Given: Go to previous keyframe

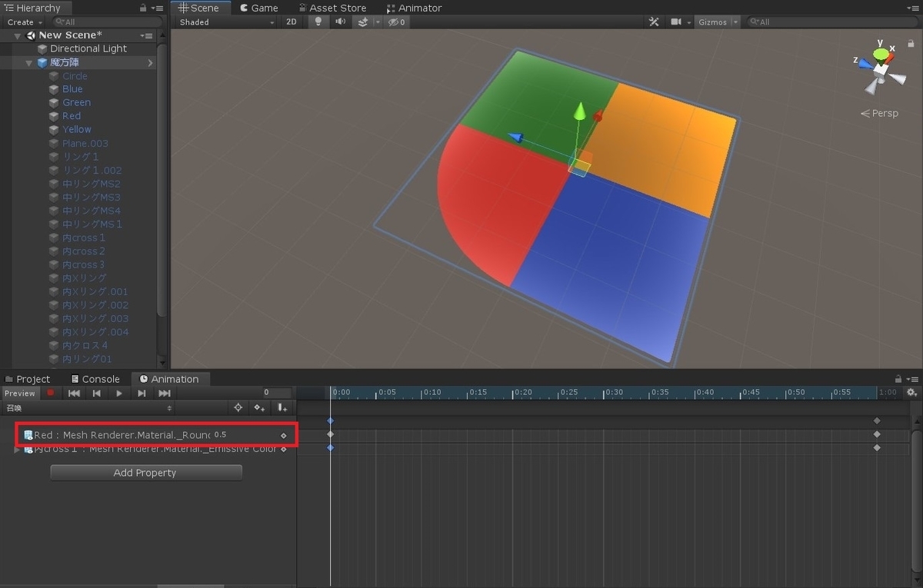Looking at the screenshot, I should point(96,393).
